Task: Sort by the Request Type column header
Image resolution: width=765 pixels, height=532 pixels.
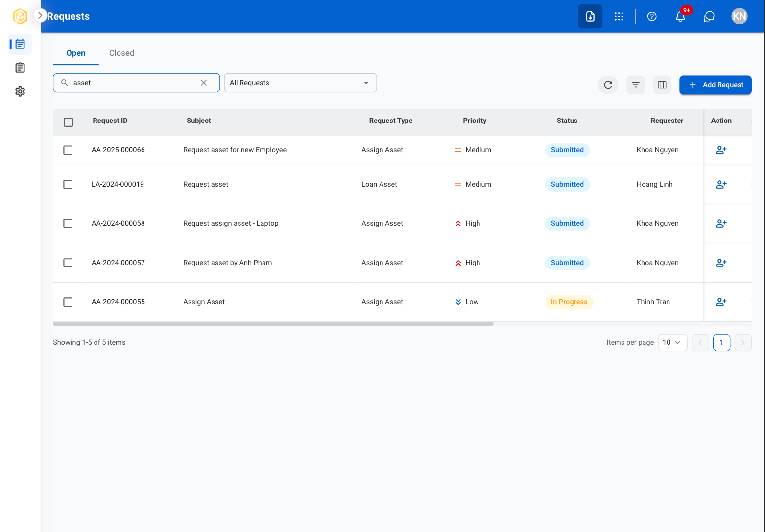Action: coord(391,121)
